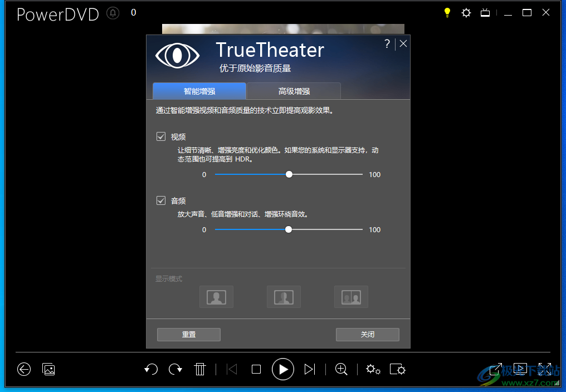
Task: Rotate image counterclockwise
Action: pyautogui.click(x=151, y=369)
